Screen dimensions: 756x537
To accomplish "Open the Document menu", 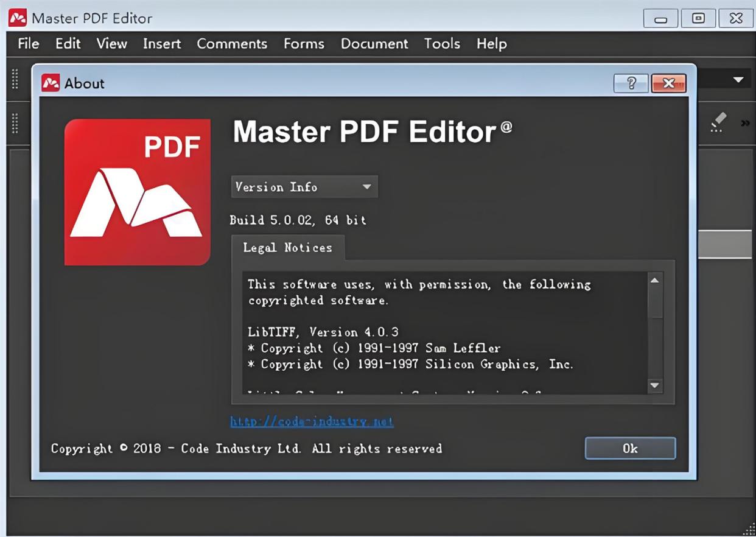I will click(374, 44).
